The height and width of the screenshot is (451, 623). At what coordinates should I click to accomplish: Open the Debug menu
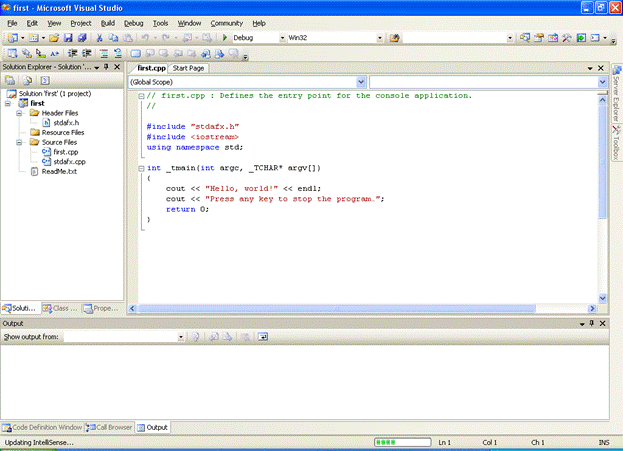click(134, 23)
